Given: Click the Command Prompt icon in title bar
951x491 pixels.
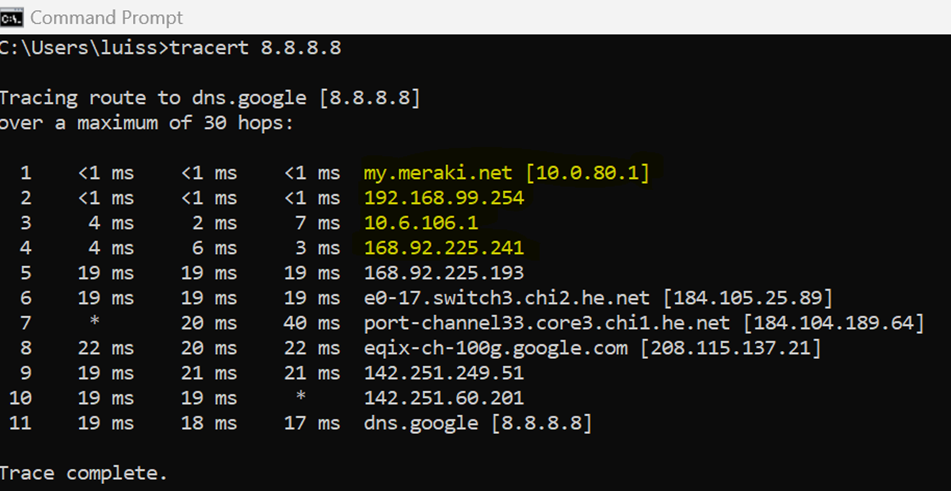Looking at the screenshot, I should (11, 18).
